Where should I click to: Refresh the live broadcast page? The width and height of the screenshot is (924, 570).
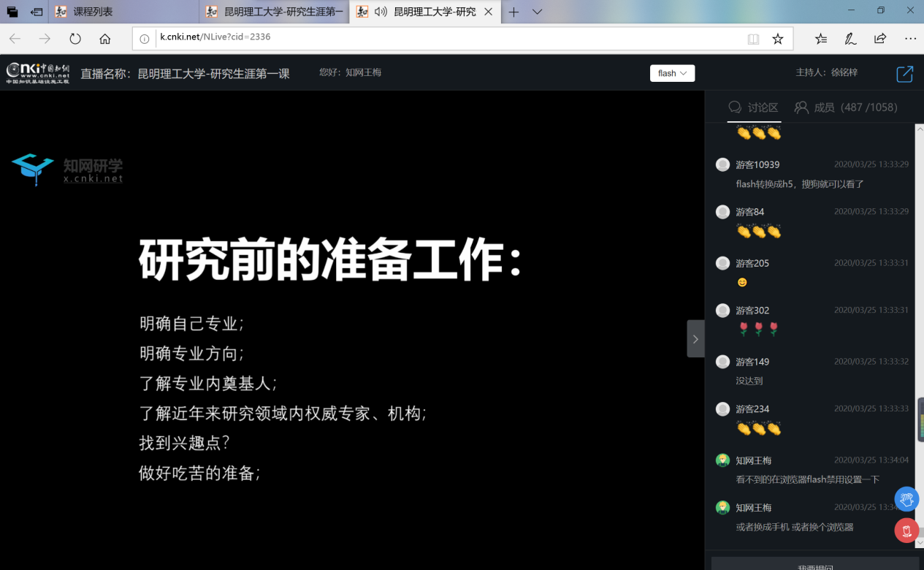click(x=75, y=39)
